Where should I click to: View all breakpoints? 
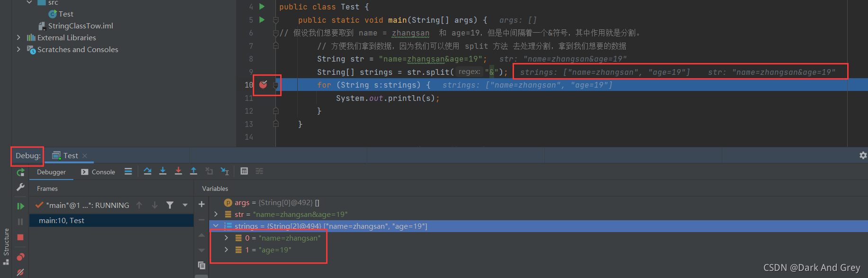pyautogui.click(x=20, y=257)
